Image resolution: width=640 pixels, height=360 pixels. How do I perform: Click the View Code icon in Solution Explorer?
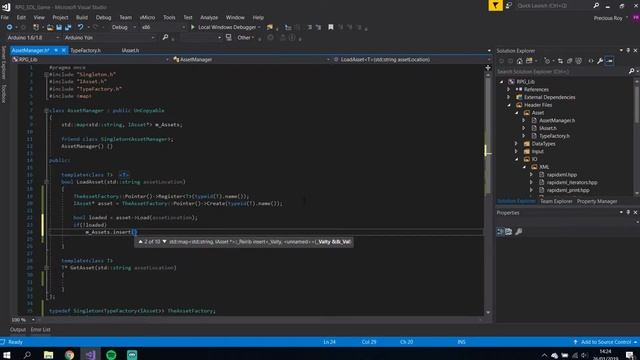[591, 61]
